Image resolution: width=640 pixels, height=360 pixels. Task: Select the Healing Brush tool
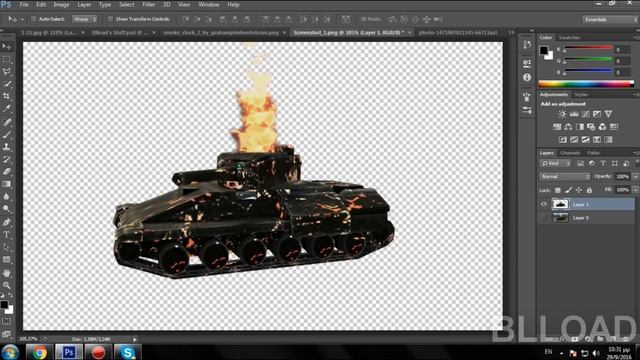(7, 122)
